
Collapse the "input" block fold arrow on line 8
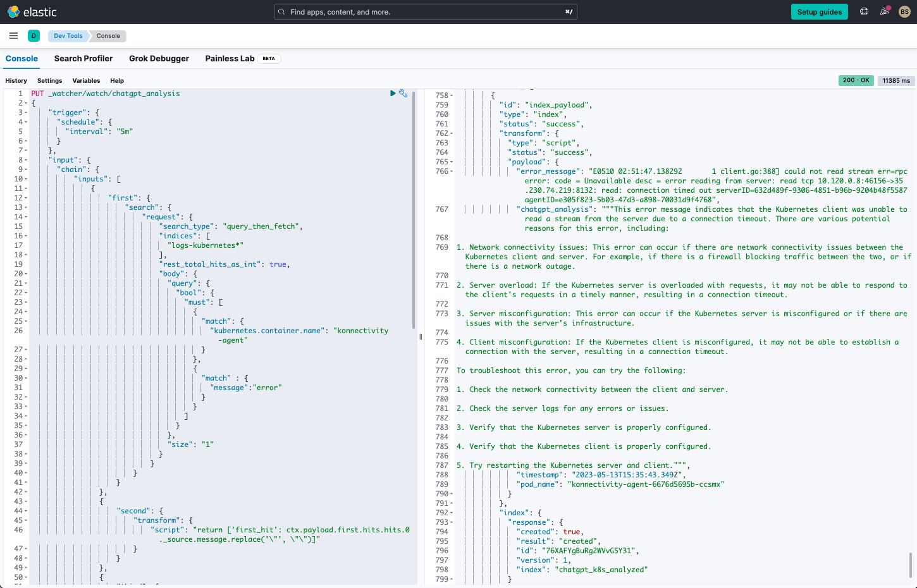point(26,161)
